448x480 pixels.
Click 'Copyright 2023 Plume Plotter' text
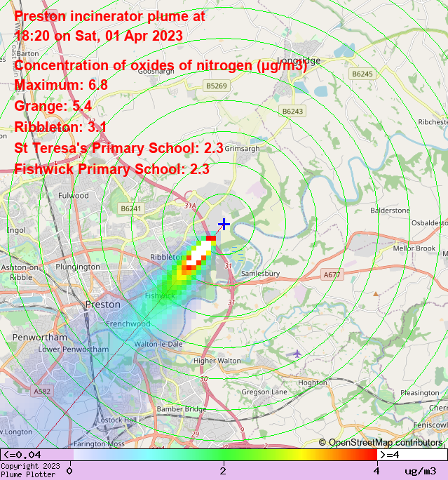pyautogui.click(x=30, y=470)
